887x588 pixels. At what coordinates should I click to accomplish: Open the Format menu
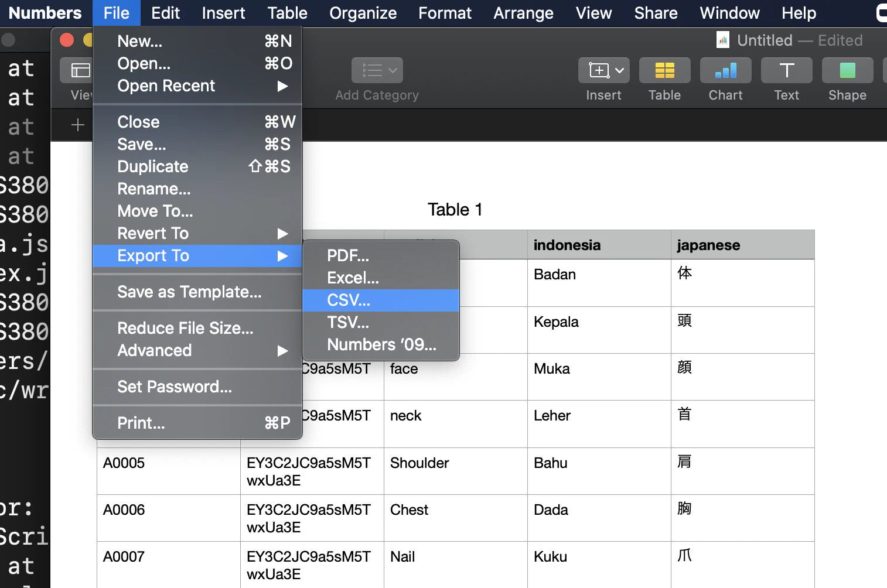pyautogui.click(x=445, y=13)
